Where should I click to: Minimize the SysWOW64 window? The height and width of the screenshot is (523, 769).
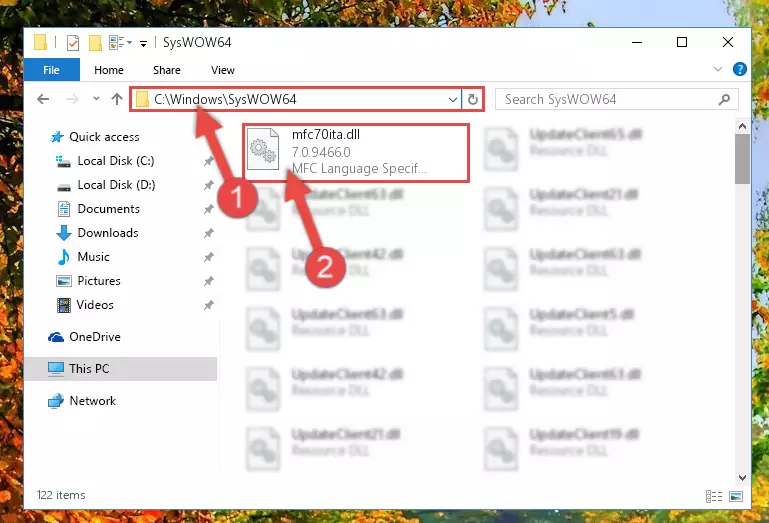[x=637, y=43]
